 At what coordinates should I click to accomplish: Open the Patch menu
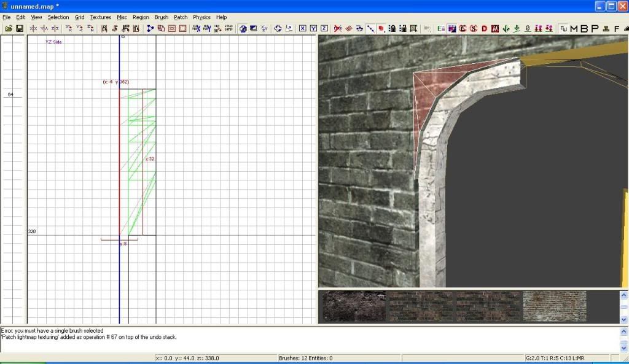181,17
